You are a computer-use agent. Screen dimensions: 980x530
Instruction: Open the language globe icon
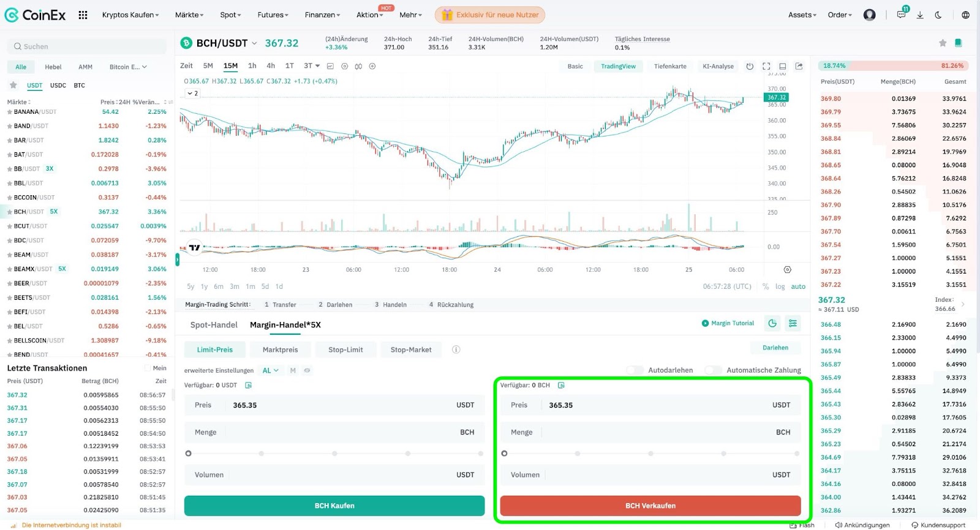point(965,15)
